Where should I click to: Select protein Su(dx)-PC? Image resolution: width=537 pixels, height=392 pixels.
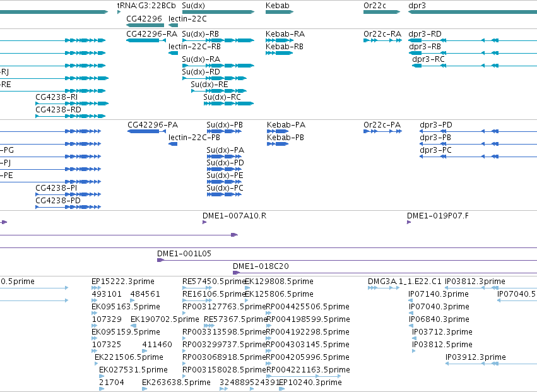pos(225,189)
